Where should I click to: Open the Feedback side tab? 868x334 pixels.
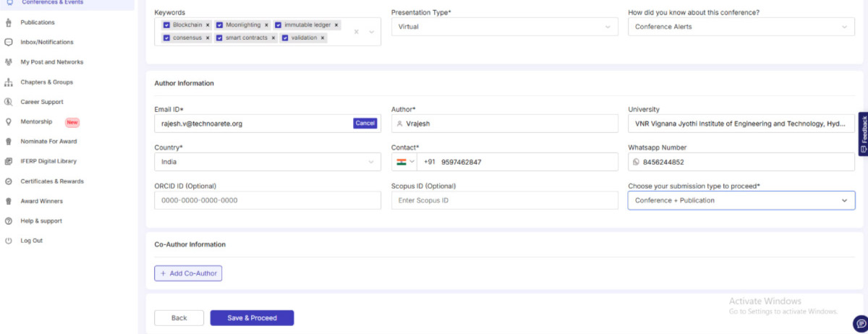pyautogui.click(x=863, y=134)
